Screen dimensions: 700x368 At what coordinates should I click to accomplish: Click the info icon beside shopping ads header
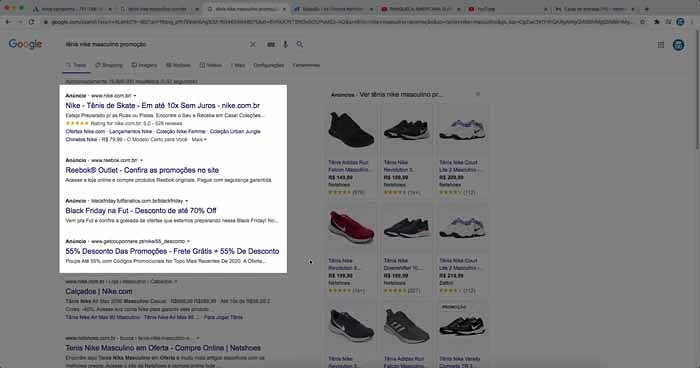click(x=478, y=94)
